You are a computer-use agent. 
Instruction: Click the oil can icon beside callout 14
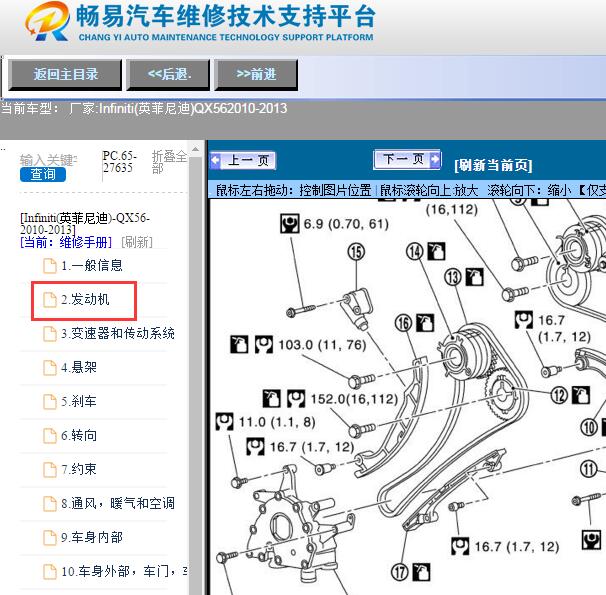pos(436,252)
